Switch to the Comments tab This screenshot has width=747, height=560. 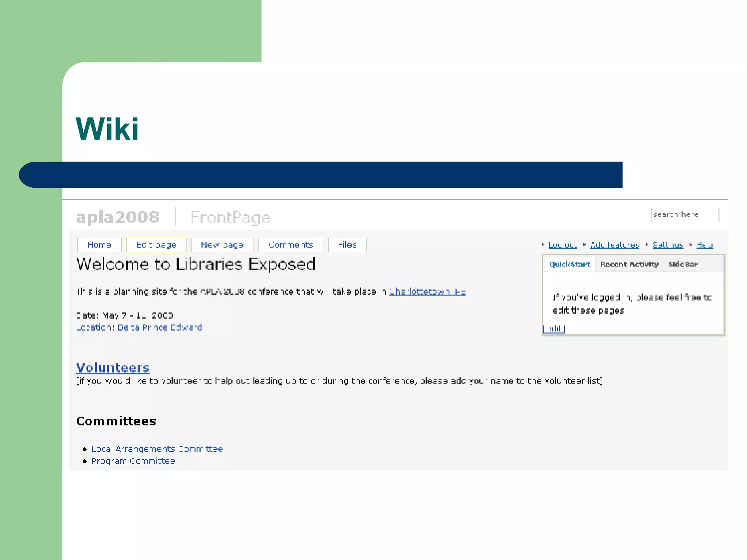pos(291,245)
